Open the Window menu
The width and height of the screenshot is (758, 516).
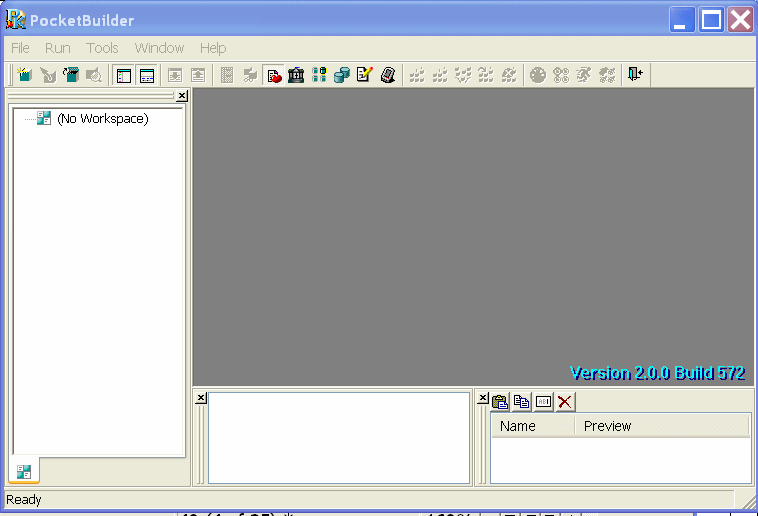159,48
